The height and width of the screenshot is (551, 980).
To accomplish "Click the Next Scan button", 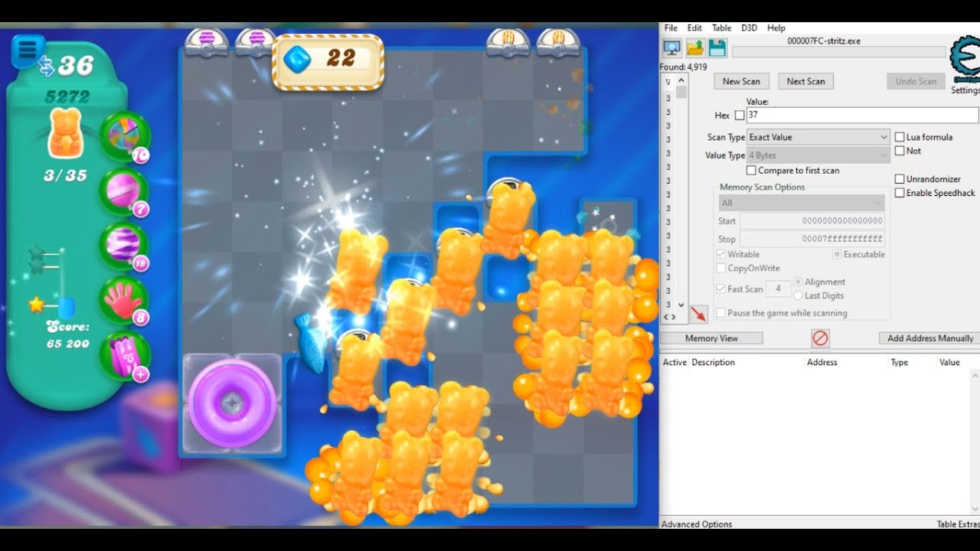I will click(x=805, y=81).
